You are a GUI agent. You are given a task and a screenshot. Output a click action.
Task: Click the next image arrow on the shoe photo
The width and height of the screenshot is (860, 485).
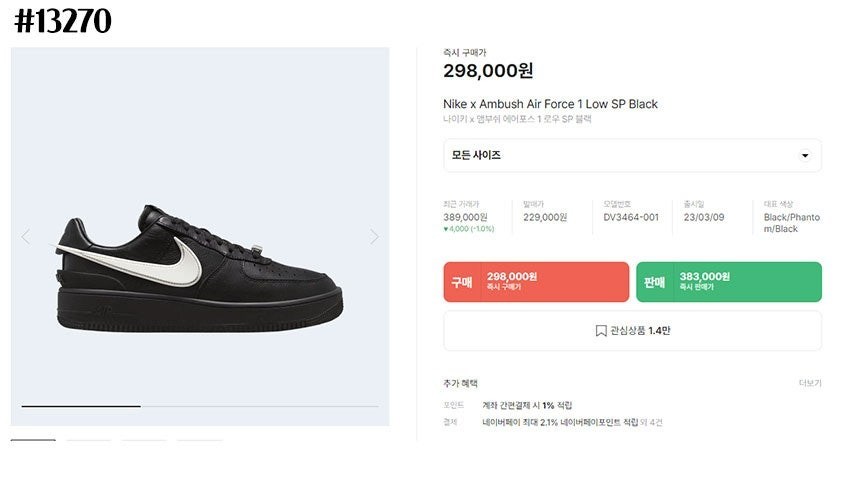374,237
